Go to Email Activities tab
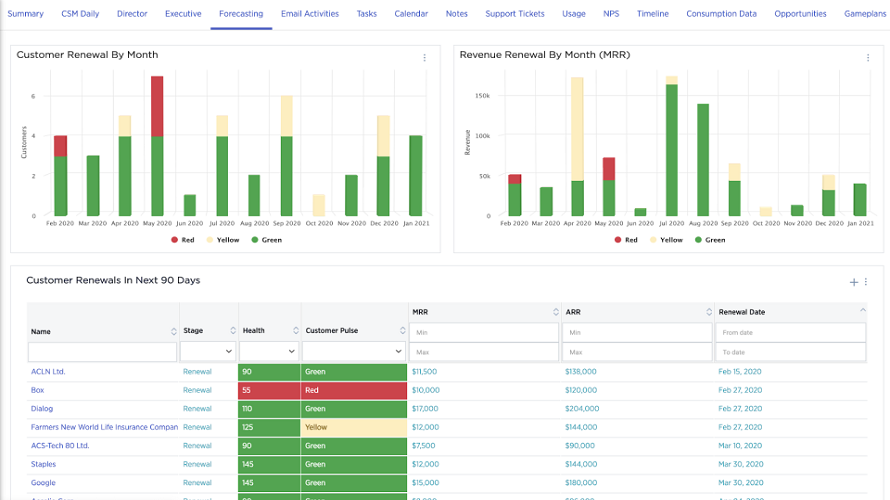The width and height of the screenshot is (890, 500). 310,14
